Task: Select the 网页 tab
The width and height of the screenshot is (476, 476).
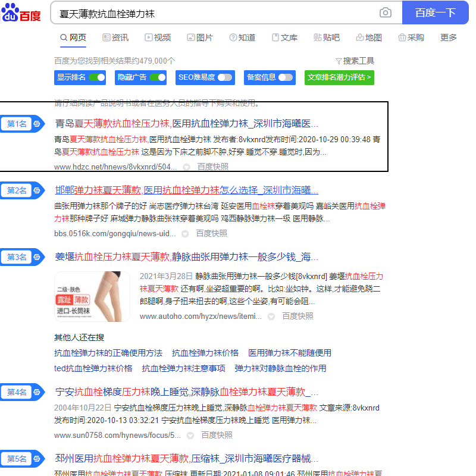Action: tap(73, 37)
